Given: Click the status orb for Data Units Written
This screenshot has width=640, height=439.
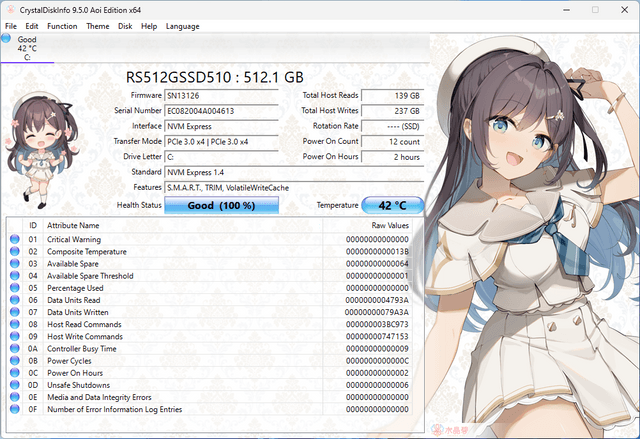Looking at the screenshot, I should click(15, 312).
